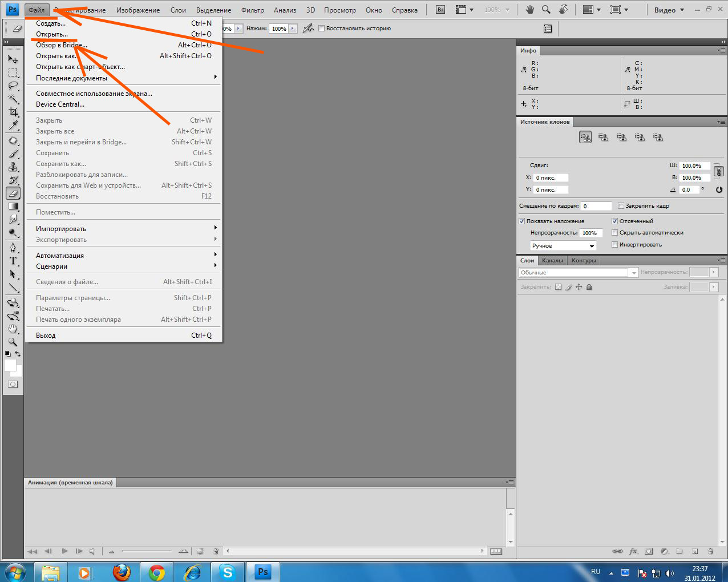The height and width of the screenshot is (582, 728).
Task: Open the Источник клонов panel menu
Action: (x=721, y=122)
